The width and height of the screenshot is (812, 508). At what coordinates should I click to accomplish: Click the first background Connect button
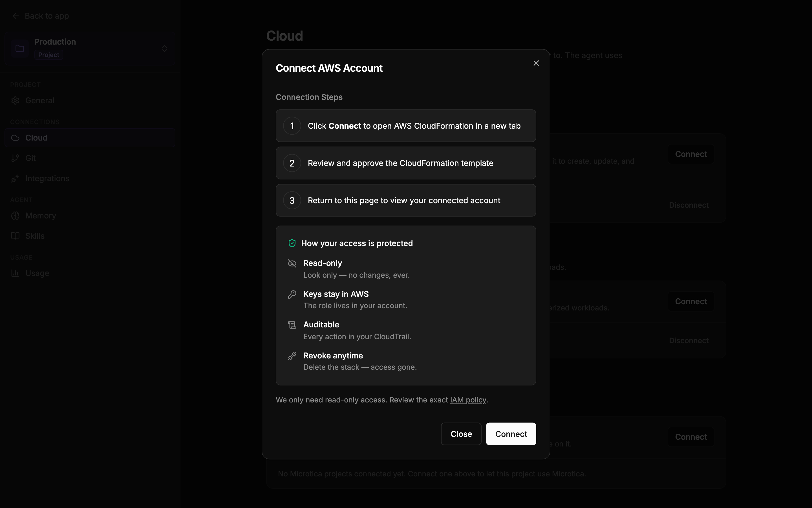coord(691,154)
